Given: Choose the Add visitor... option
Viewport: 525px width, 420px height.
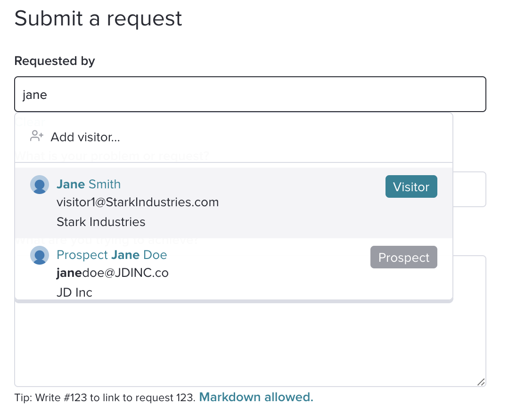Looking at the screenshot, I should (x=234, y=137).
